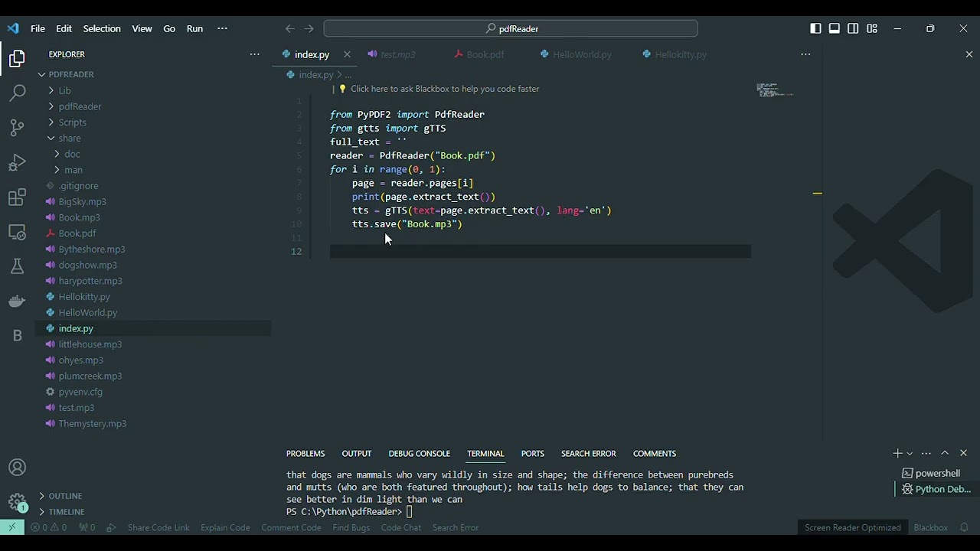Create a new terminal with plus icon
The image size is (980, 551).
click(897, 453)
